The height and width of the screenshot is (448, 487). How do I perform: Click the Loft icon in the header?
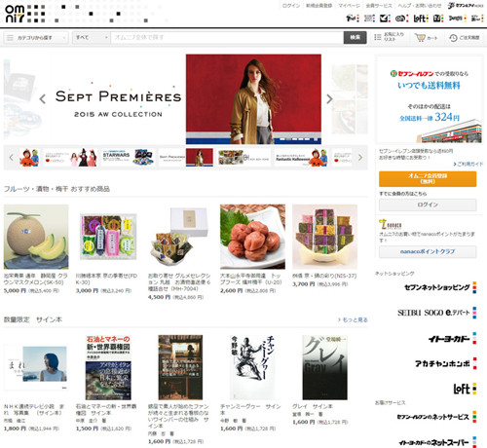[x=421, y=19]
